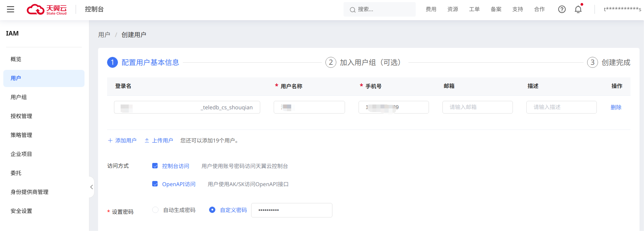Screen dimensions: 644x231
Task: Toggle the OpenAPI访问 checkbox
Action: (x=155, y=184)
